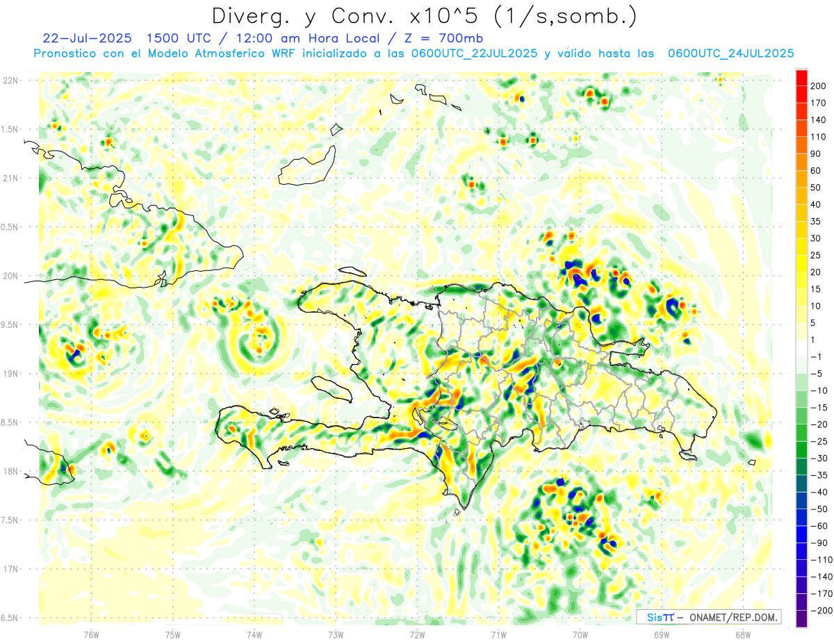Click axis label 0.5N

10,227
